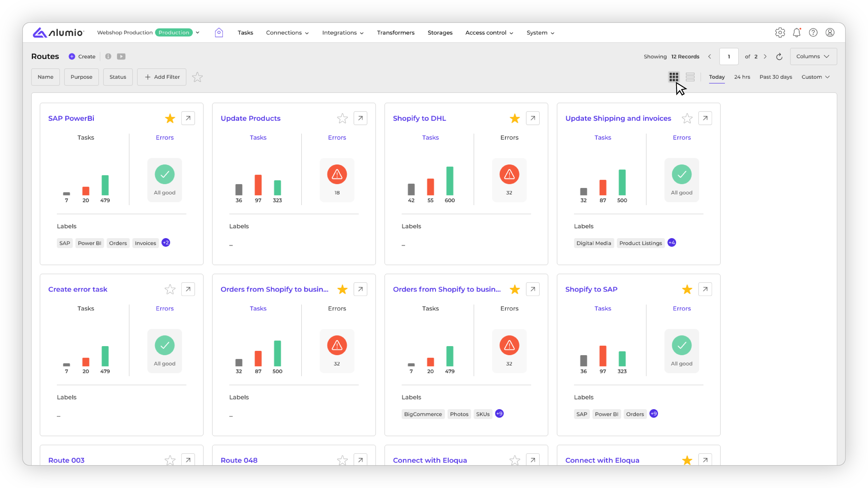The height and width of the screenshot is (488, 868).
Task: Expand the Columns dropdown
Action: coord(813,56)
